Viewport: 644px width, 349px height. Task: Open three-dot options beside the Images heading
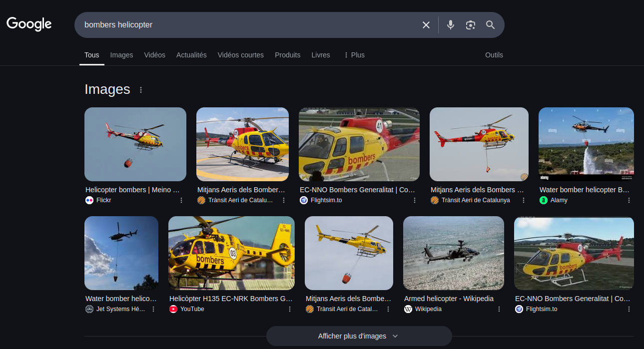pyautogui.click(x=141, y=90)
